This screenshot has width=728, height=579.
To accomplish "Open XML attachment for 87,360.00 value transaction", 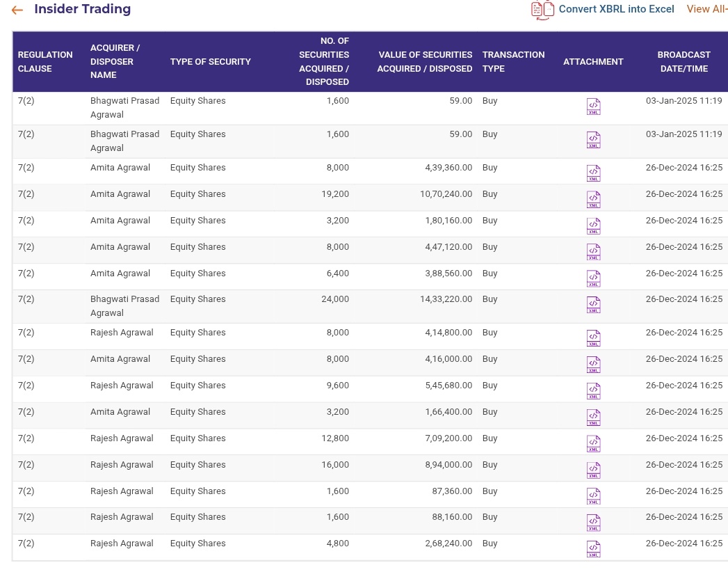I will click(593, 495).
